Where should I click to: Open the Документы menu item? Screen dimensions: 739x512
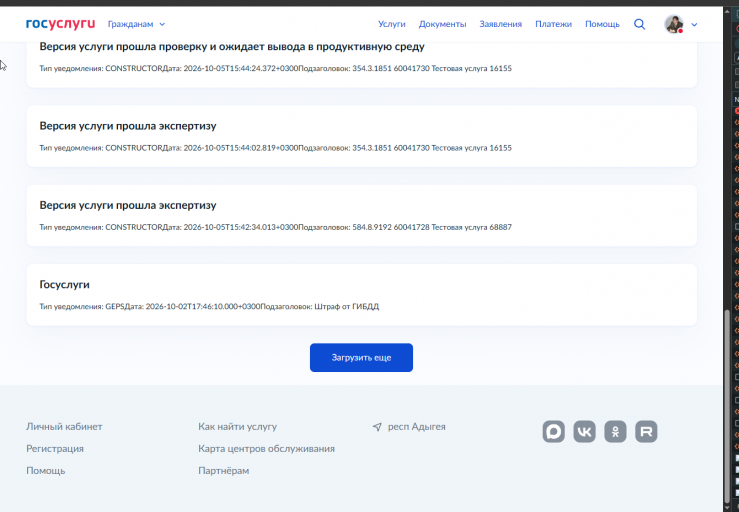click(442, 24)
